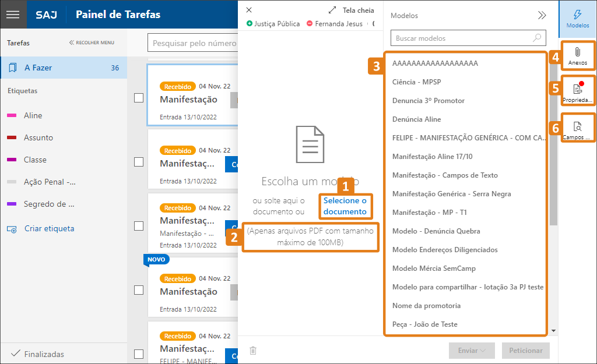Open the Propriedades panel icon
597x364 pixels.
coord(577,91)
